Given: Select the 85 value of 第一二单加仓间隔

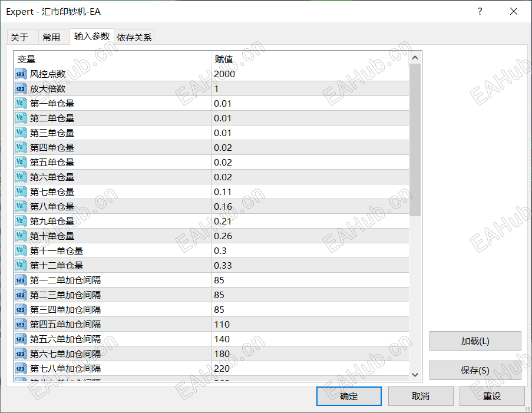Looking at the screenshot, I should pos(219,280).
